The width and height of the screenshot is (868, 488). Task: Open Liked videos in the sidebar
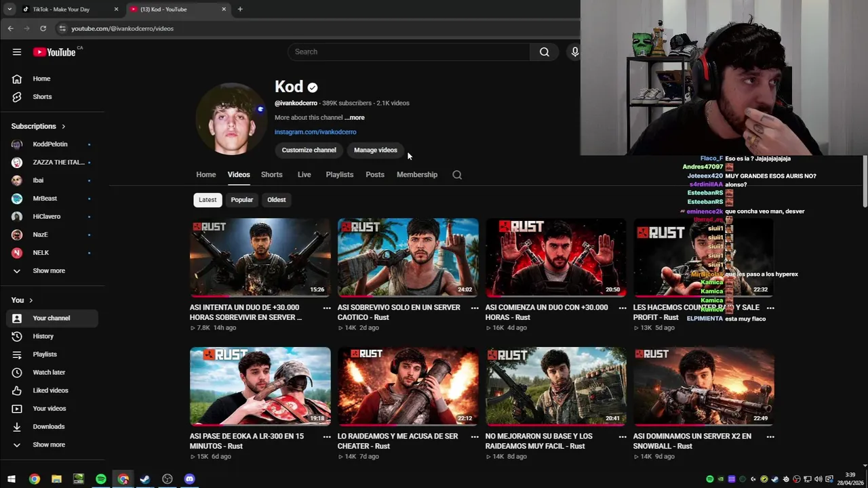tap(52, 390)
